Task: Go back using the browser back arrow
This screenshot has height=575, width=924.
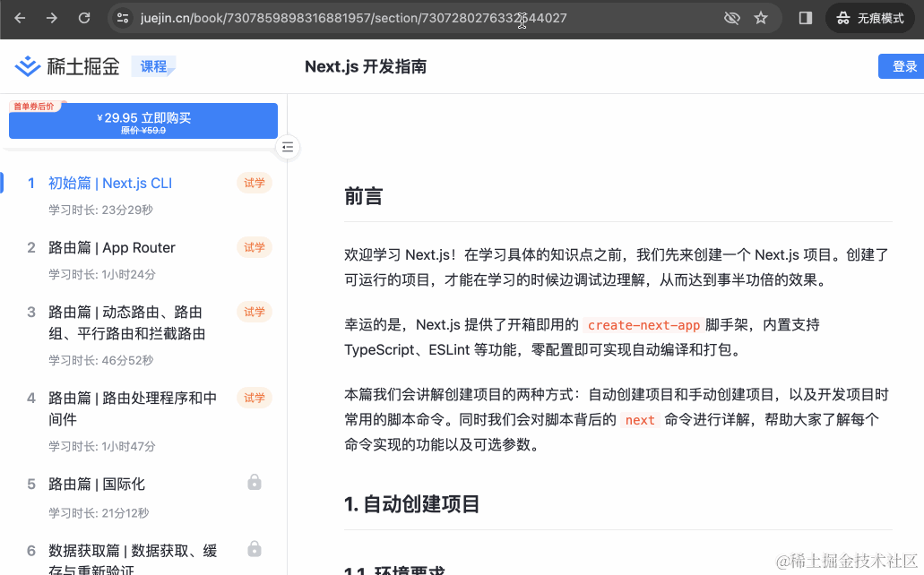Action: pos(20,18)
